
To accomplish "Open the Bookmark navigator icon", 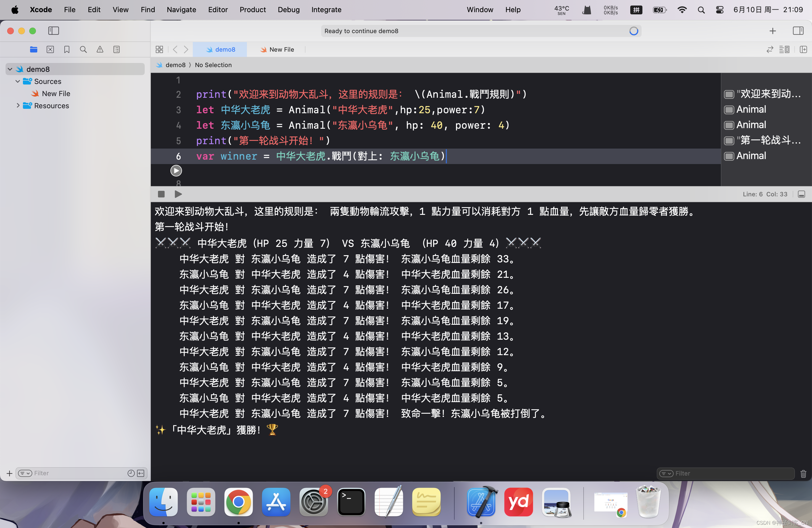I will (x=67, y=49).
